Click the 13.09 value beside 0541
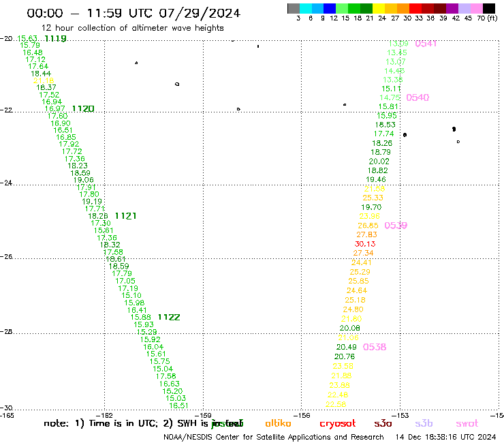Viewport: 504px width, 443px height. (398, 44)
